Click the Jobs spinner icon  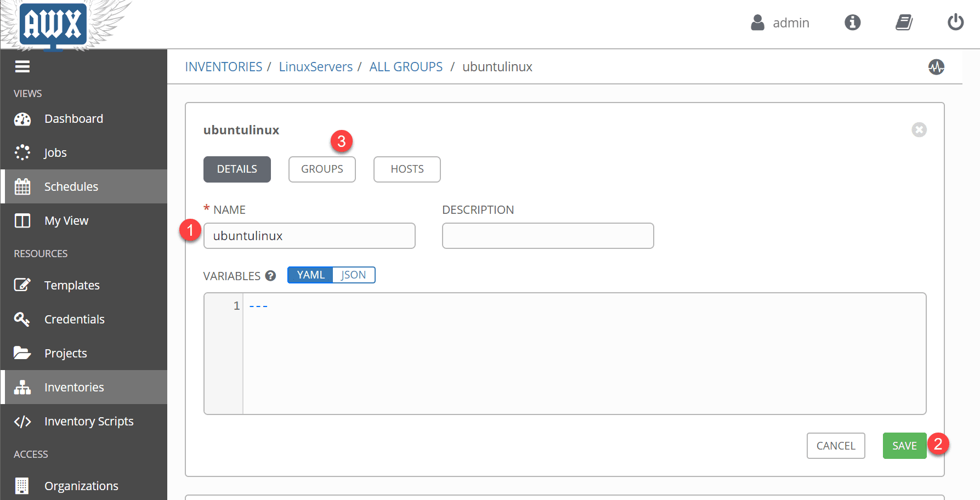(x=22, y=152)
